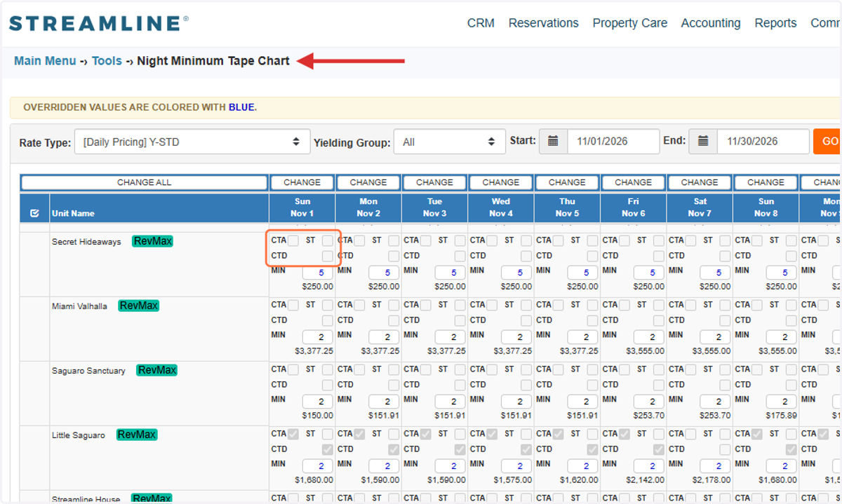
Task: Click CHANGE button for Mon Nov 2
Action: click(x=368, y=182)
